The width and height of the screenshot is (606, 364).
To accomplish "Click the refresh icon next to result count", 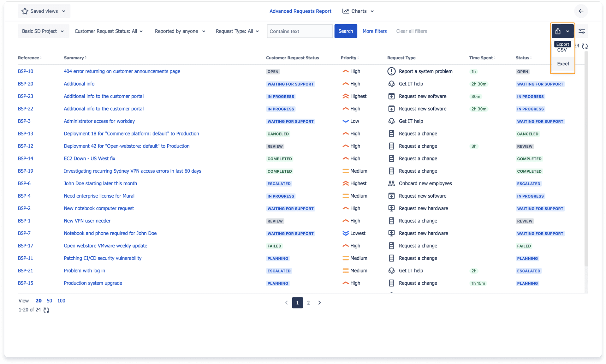I will pyautogui.click(x=585, y=46).
